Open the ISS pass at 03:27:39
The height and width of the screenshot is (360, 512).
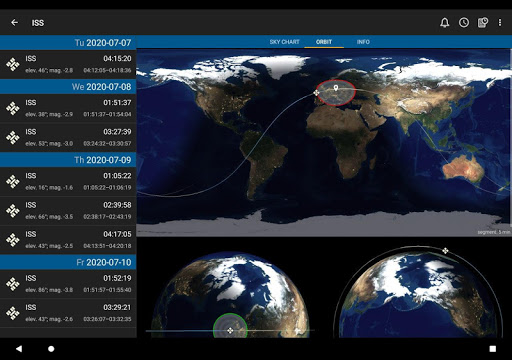(68, 137)
